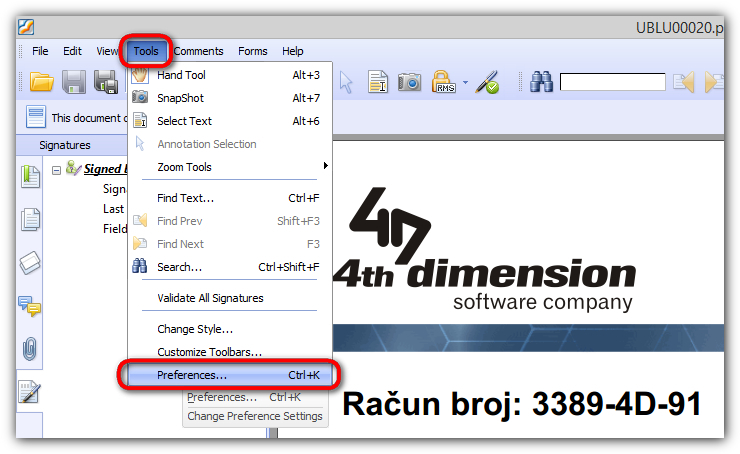Click the application logo in title bar

[x=26, y=27]
